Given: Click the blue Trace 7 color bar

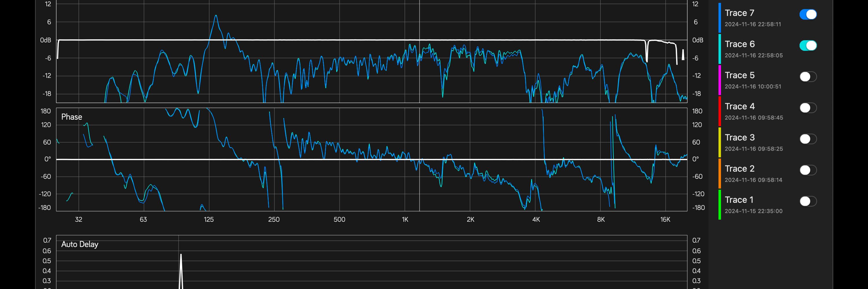Looking at the screenshot, I should click(720, 18).
